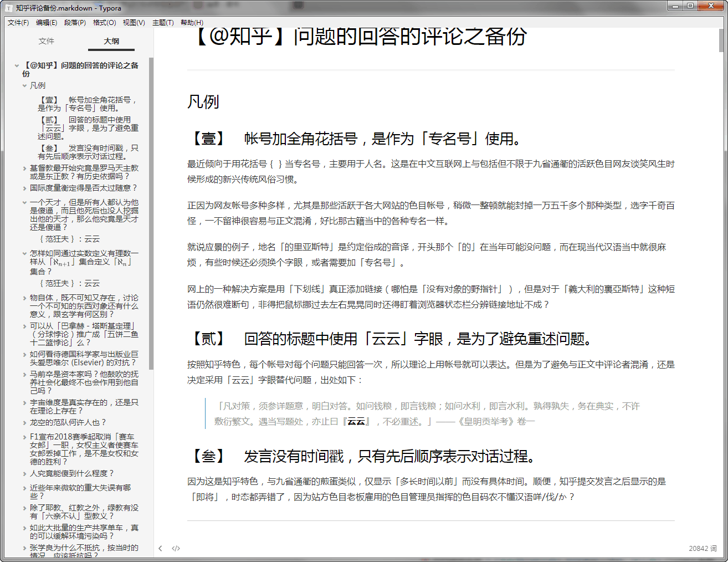Viewport: 728px width, 562px height.
Task: Expand the 马前卒是资本家吗 outline item
Action: coord(24,375)
